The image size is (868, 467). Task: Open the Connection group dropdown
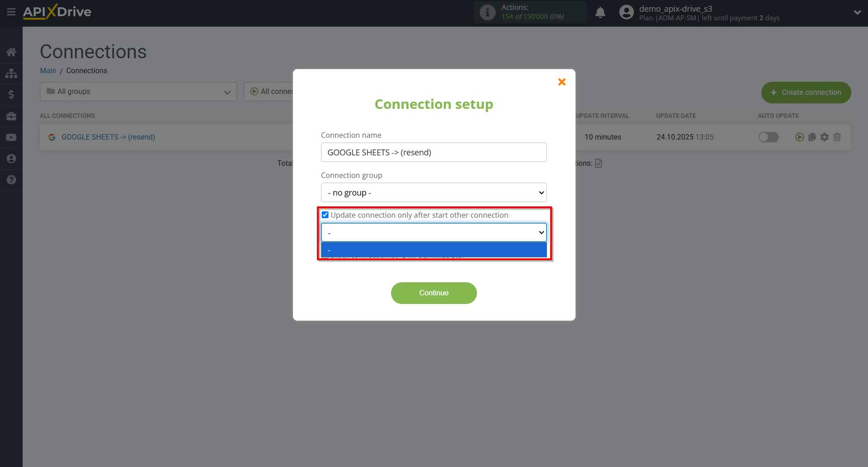click(434, 192)
